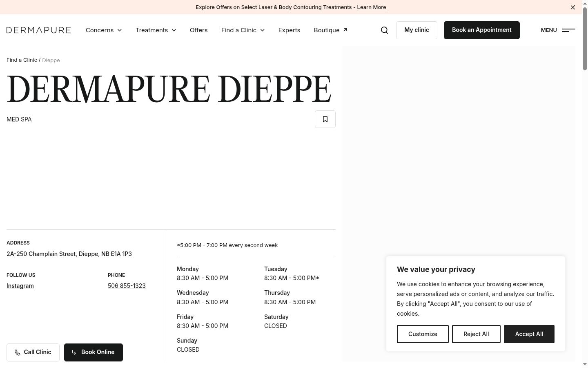Expand the Concerns dropdown
Image resolution: width=588 pixels, height=368 pixels.
pyautogui.click(x=104, y=30)
